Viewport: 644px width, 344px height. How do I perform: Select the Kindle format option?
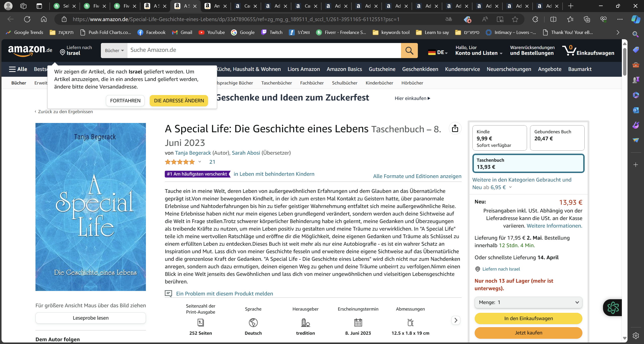pyautogui.click(x=500, y=138)
